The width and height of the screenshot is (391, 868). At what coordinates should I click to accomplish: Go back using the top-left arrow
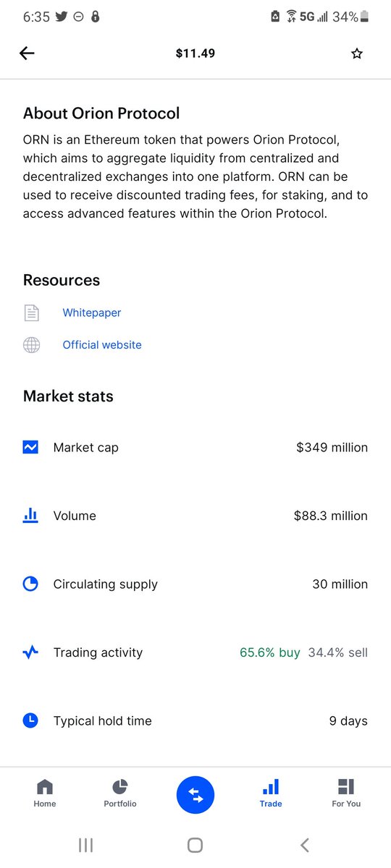point(27,54)
